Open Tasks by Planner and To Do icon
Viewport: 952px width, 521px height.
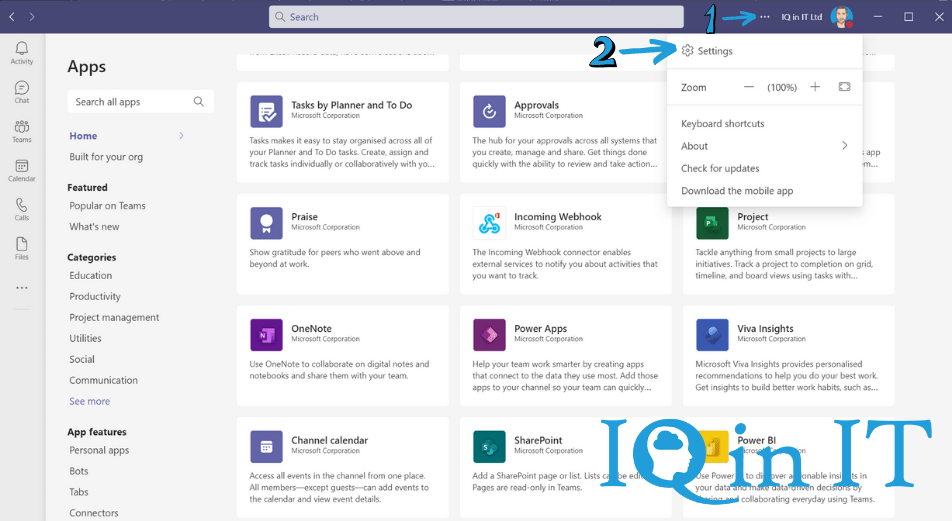(266, 111)
